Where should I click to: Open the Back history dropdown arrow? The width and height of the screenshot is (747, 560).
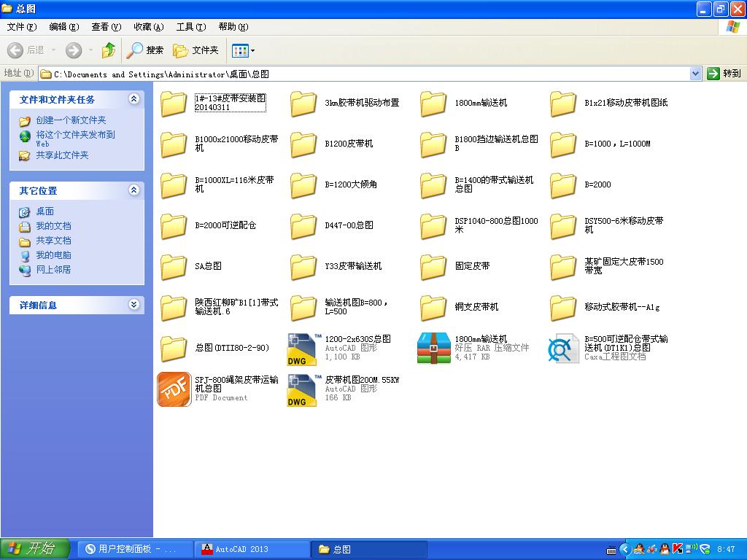[x=53, y=50]
